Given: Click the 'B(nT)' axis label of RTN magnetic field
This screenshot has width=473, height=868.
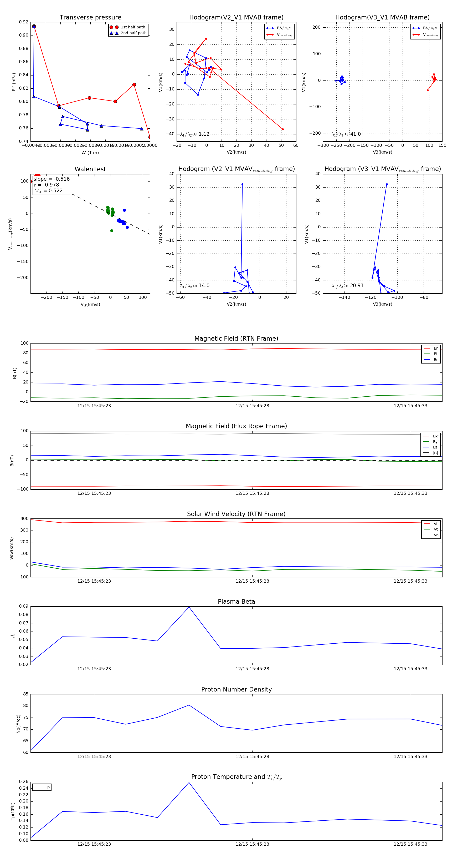Looking at the screenshot, I should tap(14, 373).
